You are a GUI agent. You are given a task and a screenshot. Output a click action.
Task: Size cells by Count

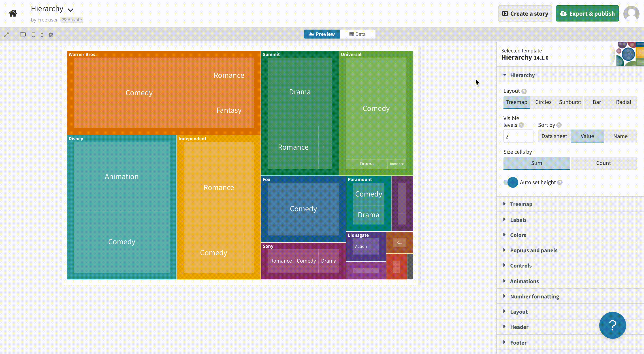tap(603, 163)
